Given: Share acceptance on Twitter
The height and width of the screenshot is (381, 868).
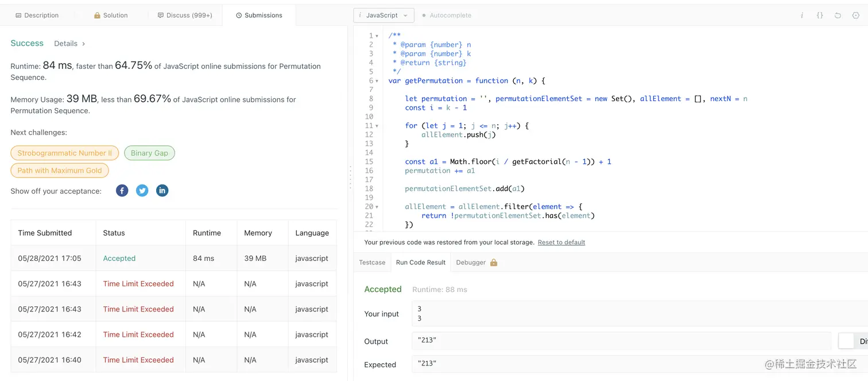Looking at the screenshot, I should point(142,191).
